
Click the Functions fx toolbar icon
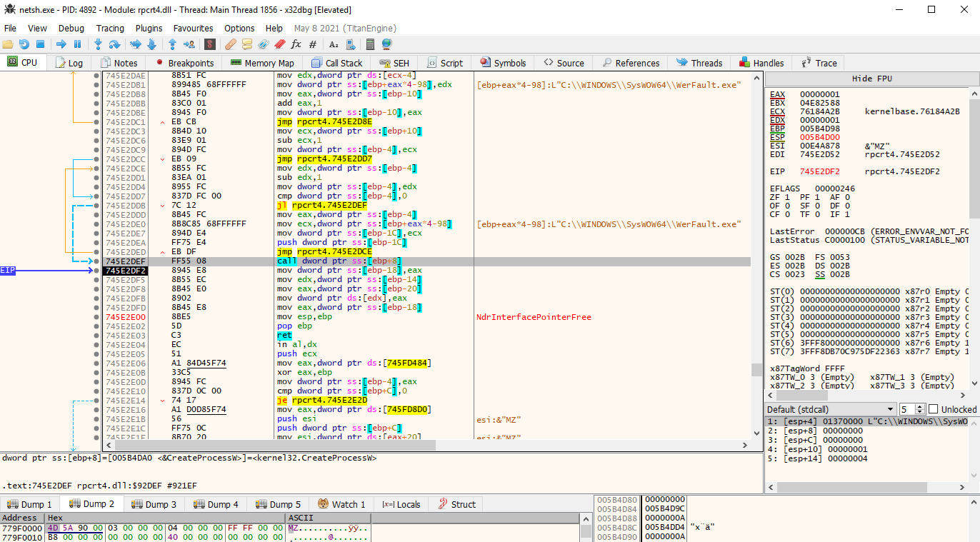[x=296, y=44]
